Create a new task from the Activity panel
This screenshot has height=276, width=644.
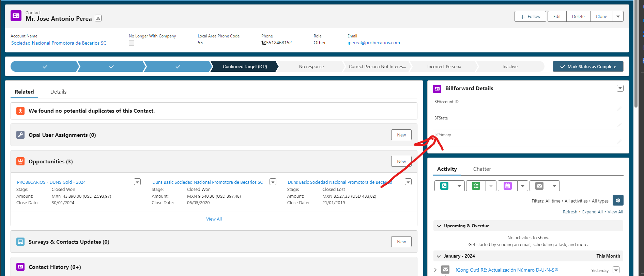[x=476, y=186]
